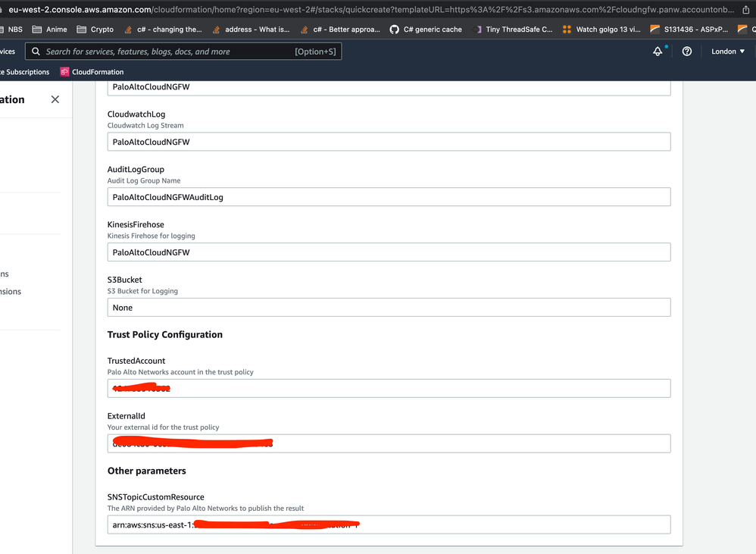Open the Anime bookmark folder
This screenshot has width=756, height=554.
(x=50, y=30)
